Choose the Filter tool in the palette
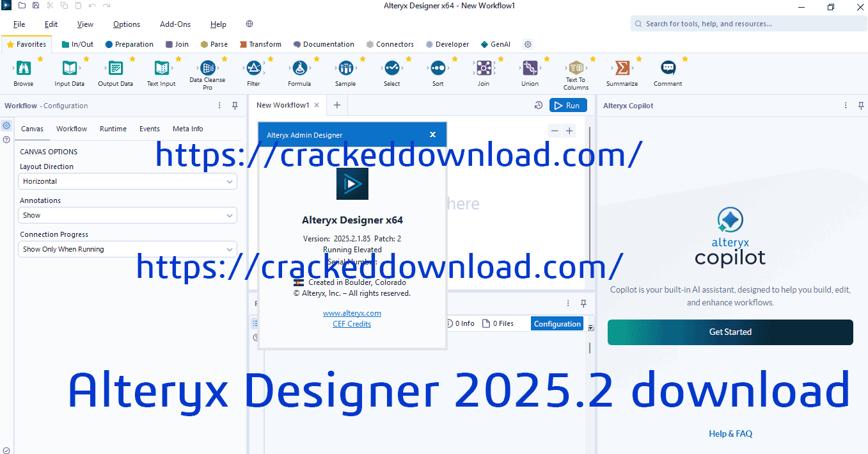The height and width of the screenshot is (454, 868). (x=253, y=69)
